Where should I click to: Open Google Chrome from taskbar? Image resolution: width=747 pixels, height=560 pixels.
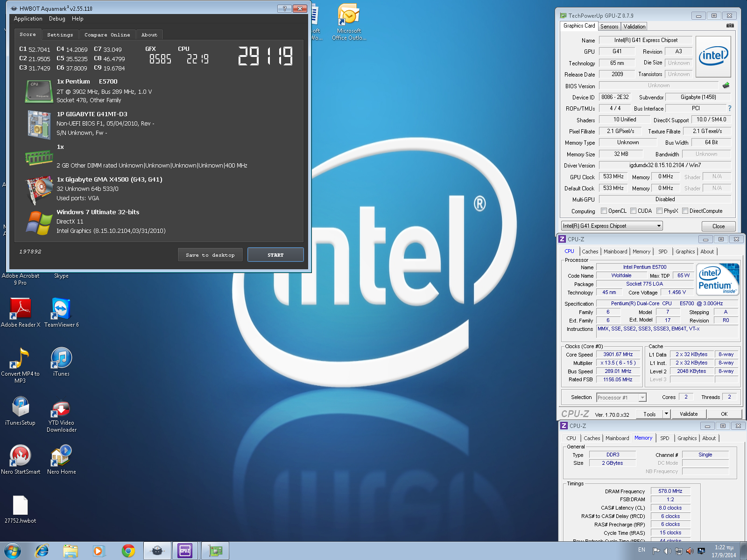128,551
